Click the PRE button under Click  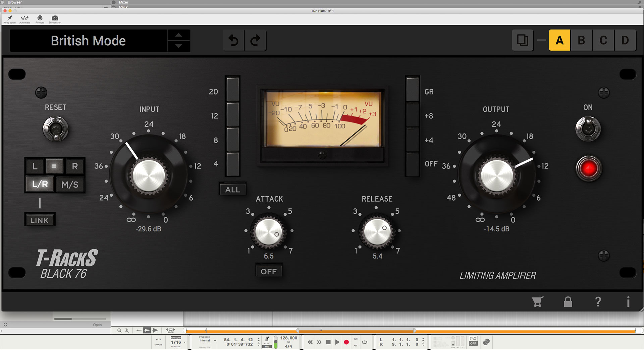(267, 347)
